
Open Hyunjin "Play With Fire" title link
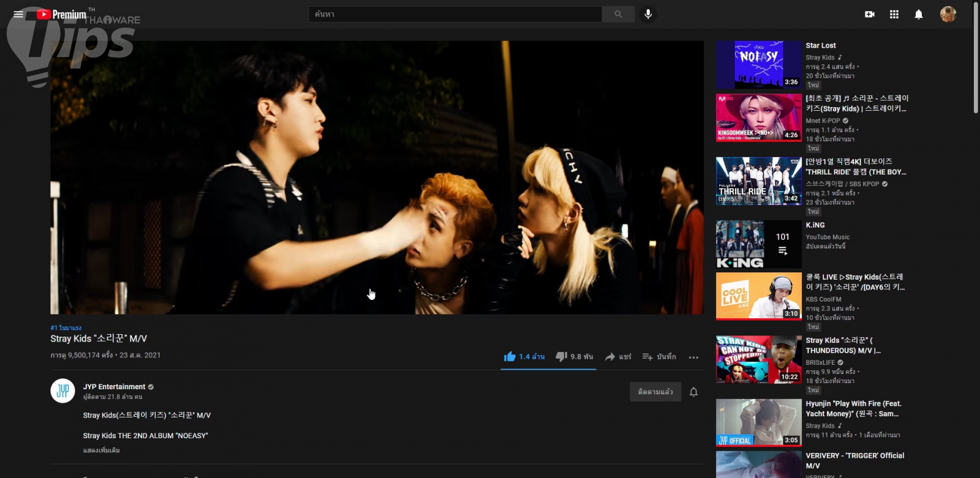point(854,409)
